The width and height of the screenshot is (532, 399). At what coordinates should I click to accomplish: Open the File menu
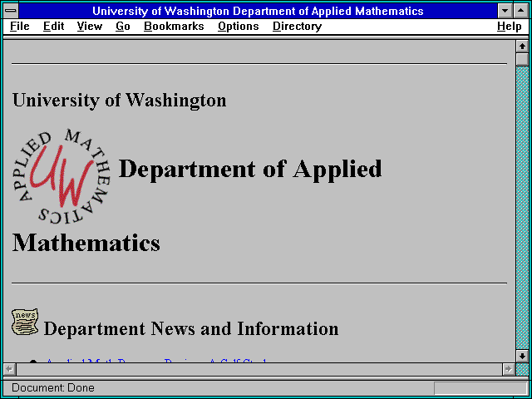tap(20, 27)
